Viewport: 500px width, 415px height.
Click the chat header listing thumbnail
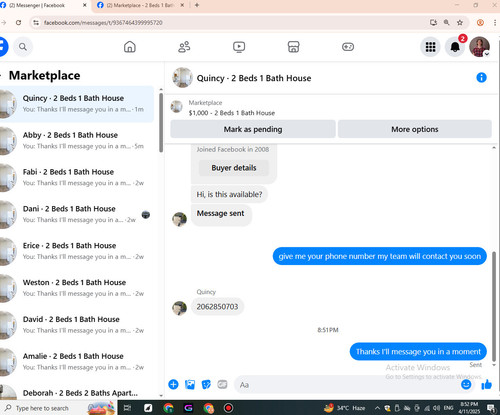[x=182, y=78]
